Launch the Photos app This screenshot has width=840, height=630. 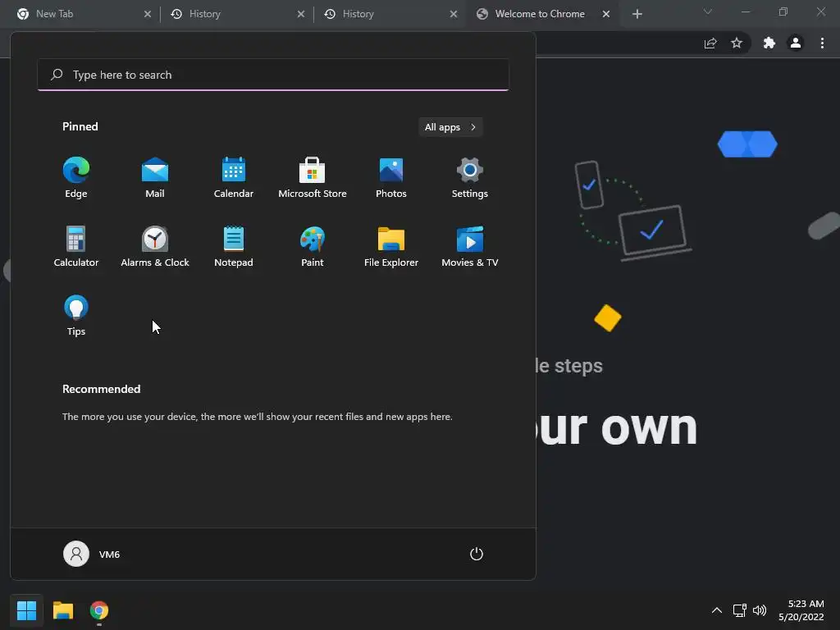(391, 178)
